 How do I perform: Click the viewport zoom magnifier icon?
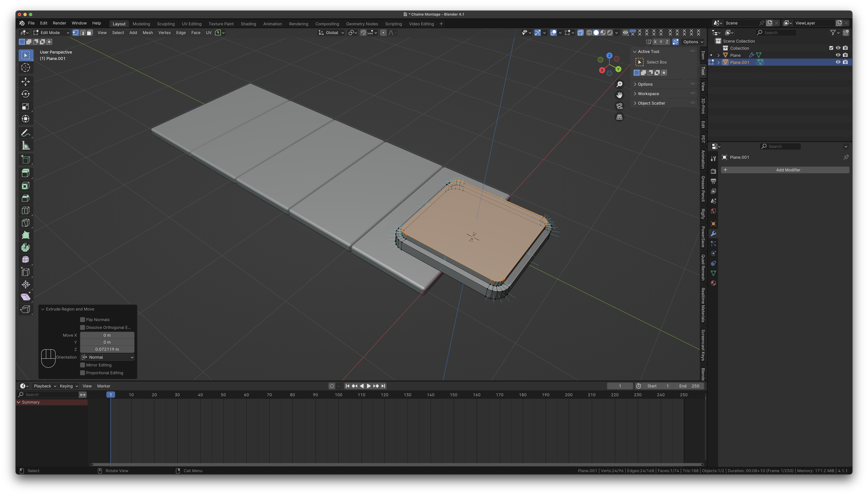click(x=620, y=84)
